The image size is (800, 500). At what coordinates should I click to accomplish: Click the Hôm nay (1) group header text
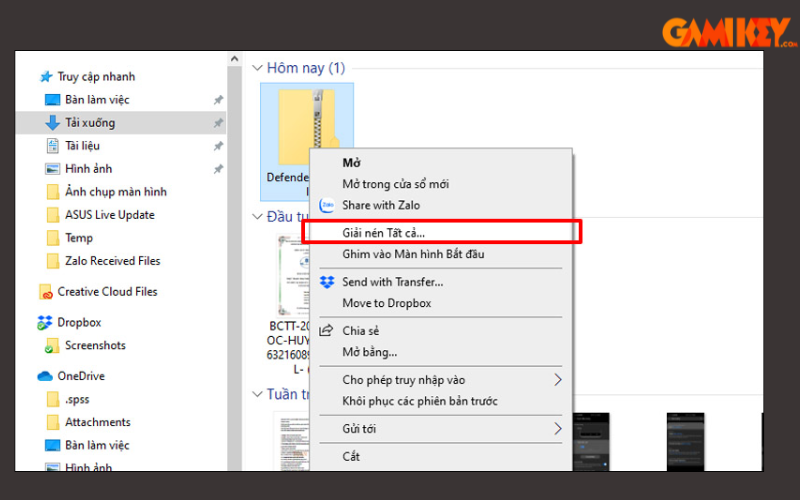click(306, 68)
